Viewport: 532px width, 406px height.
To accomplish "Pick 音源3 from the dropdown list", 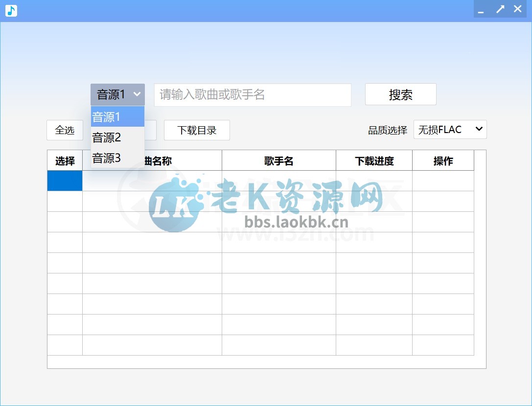I will (x=117, y=158).
